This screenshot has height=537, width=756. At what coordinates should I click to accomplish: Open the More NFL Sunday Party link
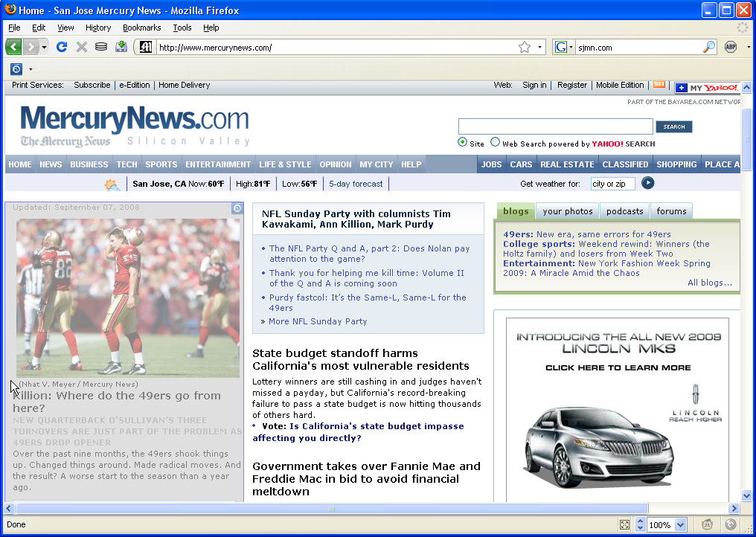[x=318, y=321]
